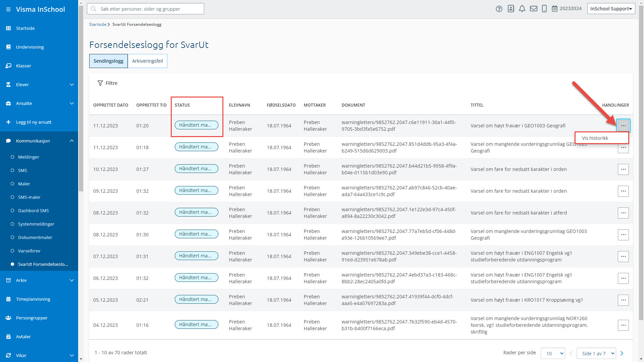Open the rows per page dropdown
The width and height of the screenshot is (644, 362).
coord(553,353)
